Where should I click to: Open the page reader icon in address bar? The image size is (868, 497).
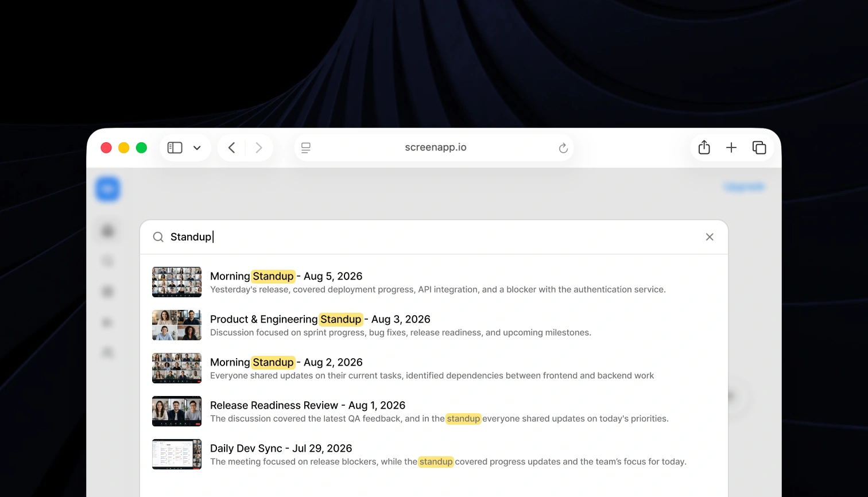tap(306, 148)
